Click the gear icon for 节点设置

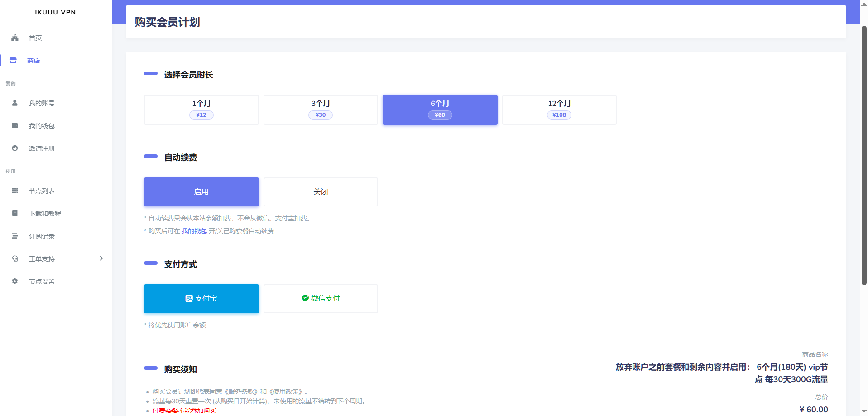[15, 282]
